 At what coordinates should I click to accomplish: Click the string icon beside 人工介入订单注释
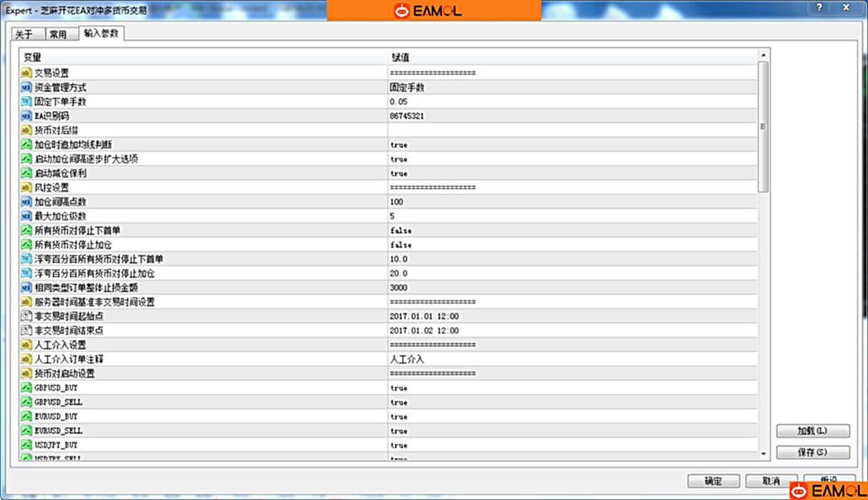tap(26, 359)
